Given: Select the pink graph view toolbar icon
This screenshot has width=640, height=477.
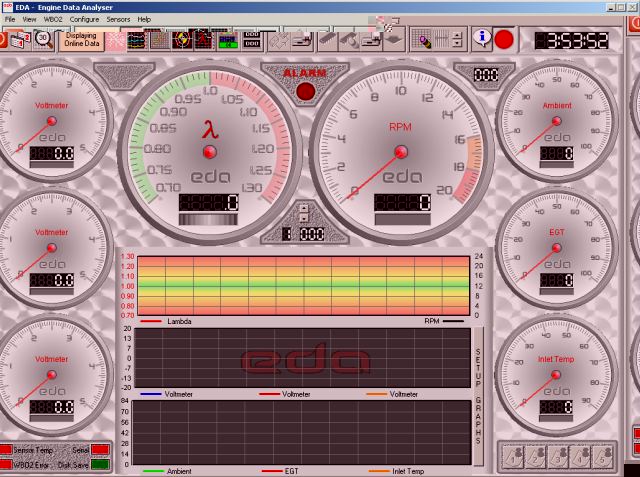Looking at the screenshot, I should click(x=117, y=40).
